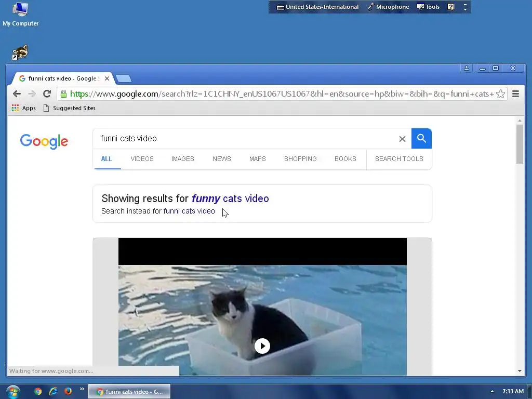Launch Firefox from the taskbar

point(68,391)
